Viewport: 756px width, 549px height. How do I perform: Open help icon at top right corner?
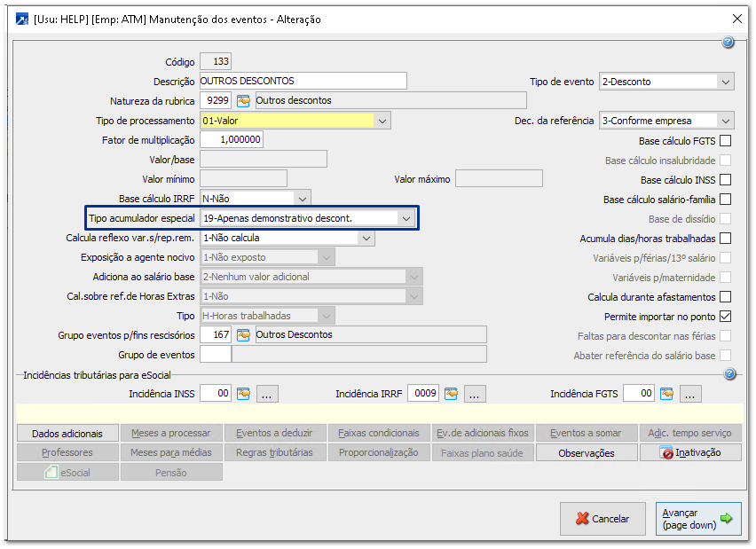728,43
